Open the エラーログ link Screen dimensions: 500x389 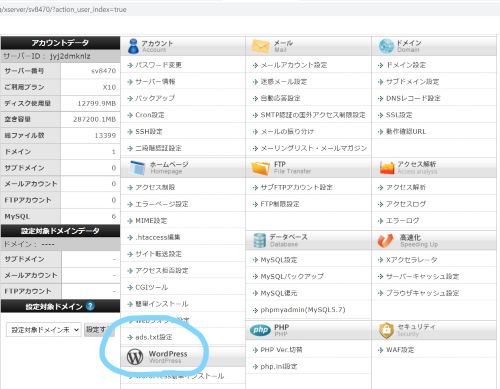tap(402, 221)
